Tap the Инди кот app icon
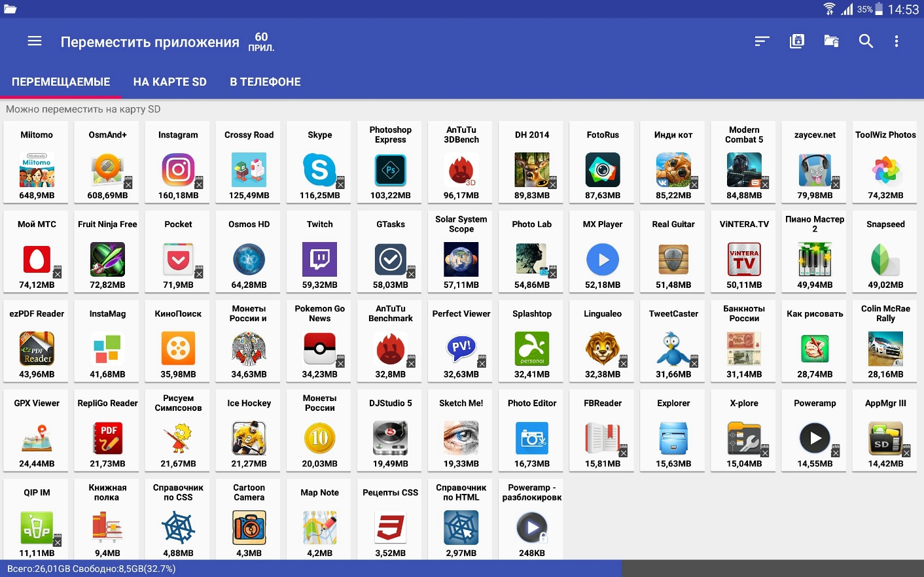Screen dimensions: 924x577 click(x=673, y=170)
